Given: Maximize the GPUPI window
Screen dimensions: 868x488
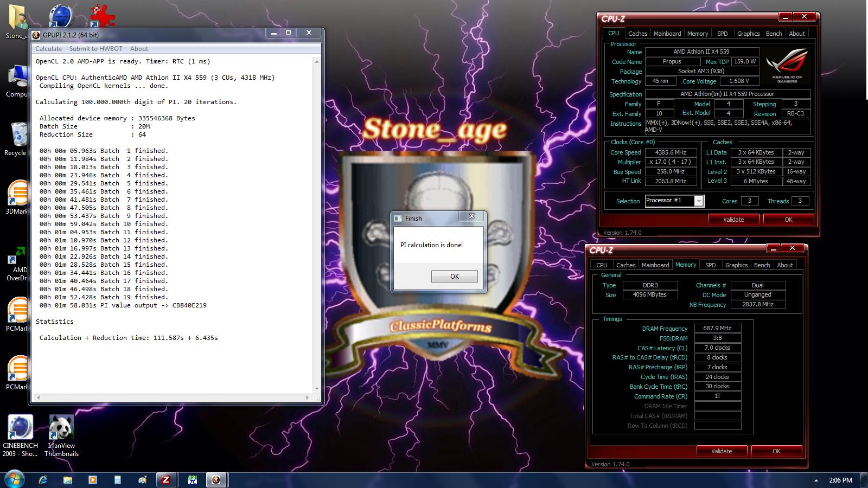Looking at the screenshot, I should pos(289,33).
